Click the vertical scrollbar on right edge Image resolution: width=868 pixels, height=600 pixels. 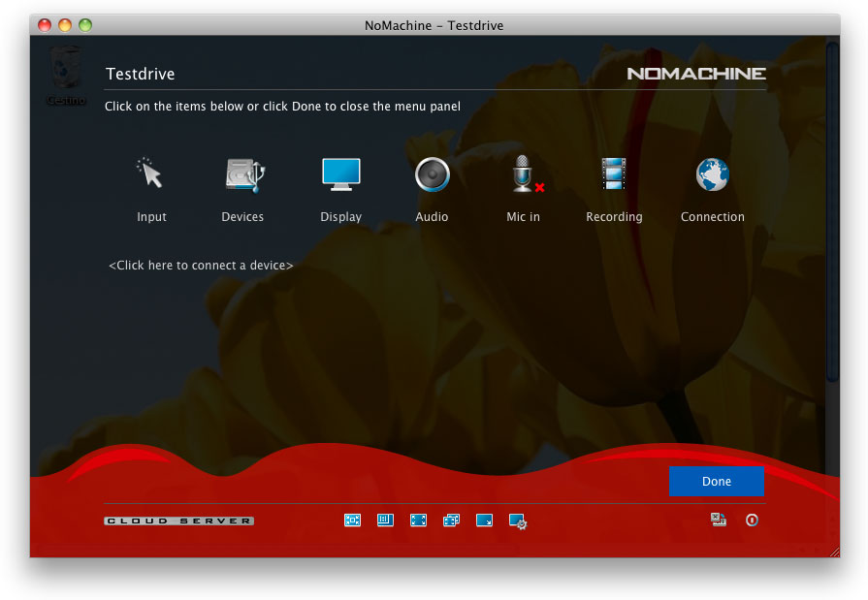(x=831, y=213)
